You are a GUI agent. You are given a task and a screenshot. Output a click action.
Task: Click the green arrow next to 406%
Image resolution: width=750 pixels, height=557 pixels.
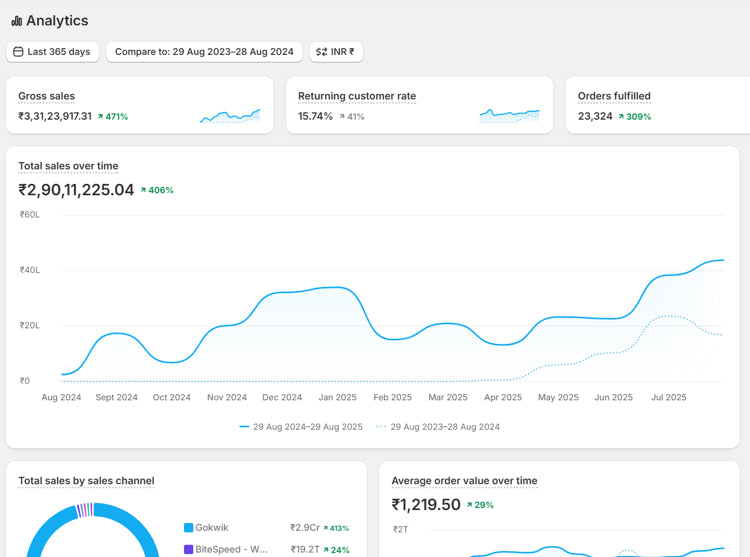pyautogui.click(x=143, y=190)
